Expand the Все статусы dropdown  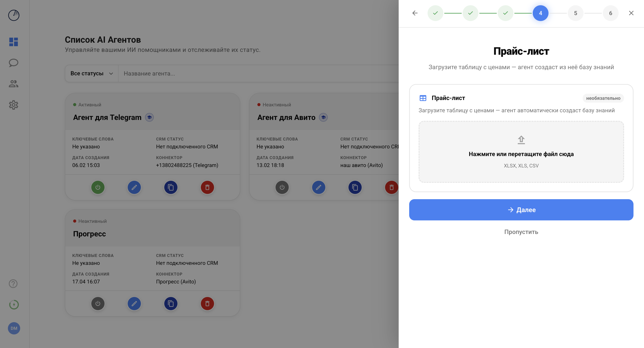92,74
